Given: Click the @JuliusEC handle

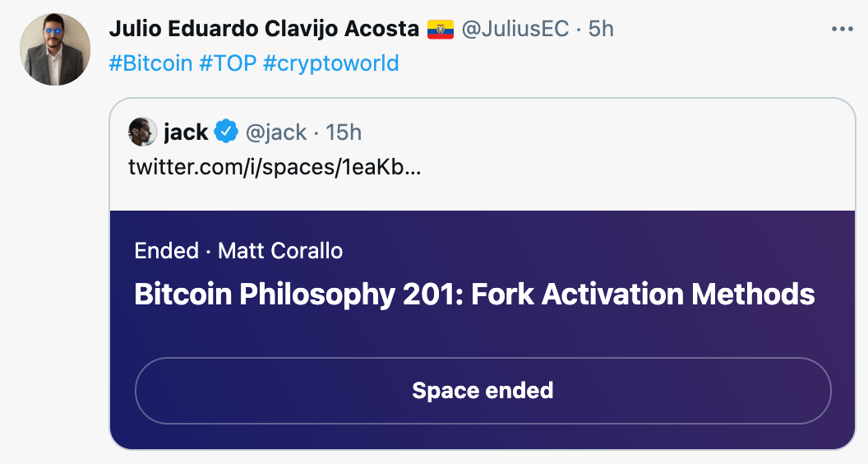Looking at the screenshot, I should coord(515,29).
